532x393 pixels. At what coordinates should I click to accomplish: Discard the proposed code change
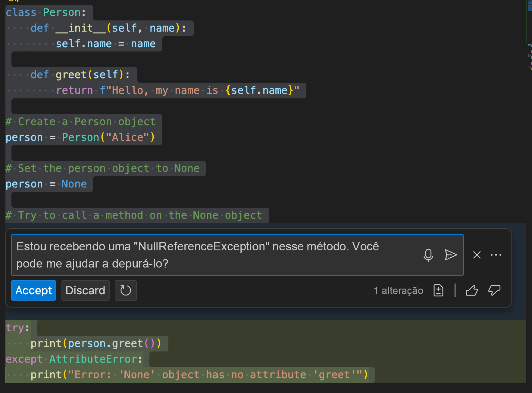[85, 290]
